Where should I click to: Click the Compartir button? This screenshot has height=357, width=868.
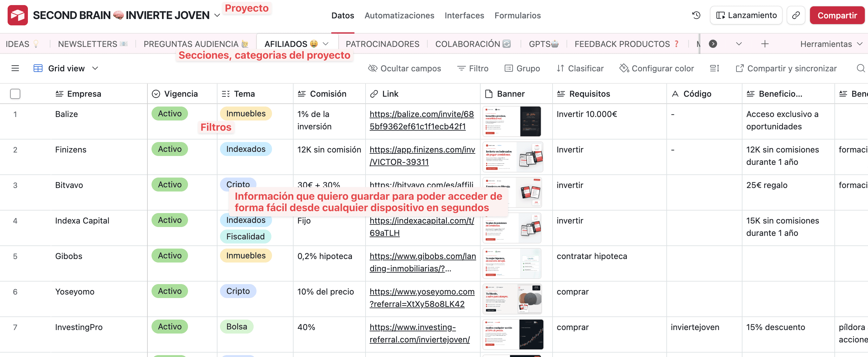[837, 16]
